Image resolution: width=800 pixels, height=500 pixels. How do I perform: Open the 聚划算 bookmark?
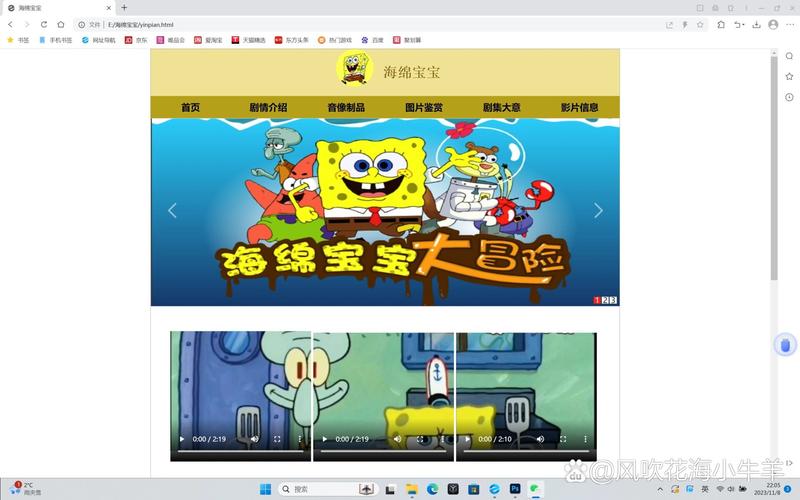pyautogui.click(x=407, y=40)
